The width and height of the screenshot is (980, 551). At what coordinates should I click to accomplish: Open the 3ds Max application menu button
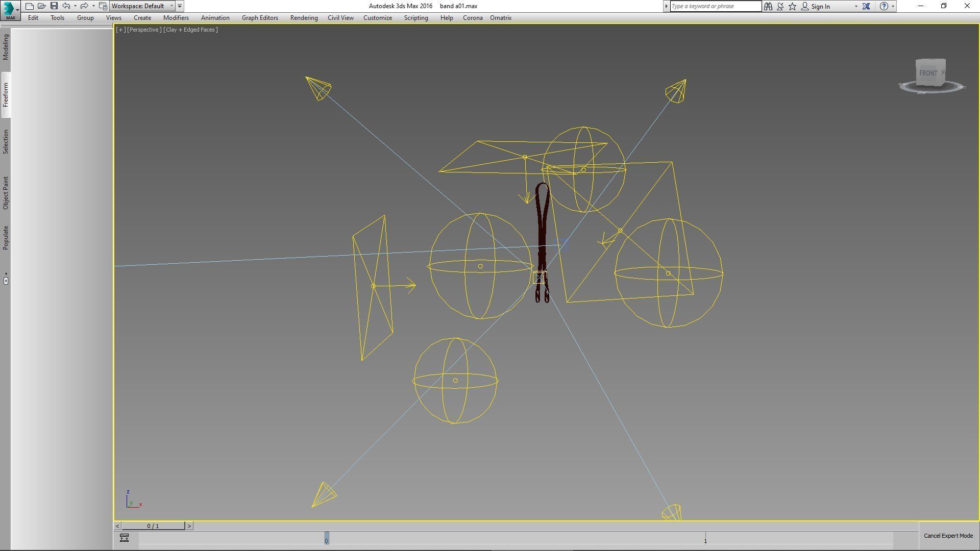pyautogui.click(x=10, y=10)
